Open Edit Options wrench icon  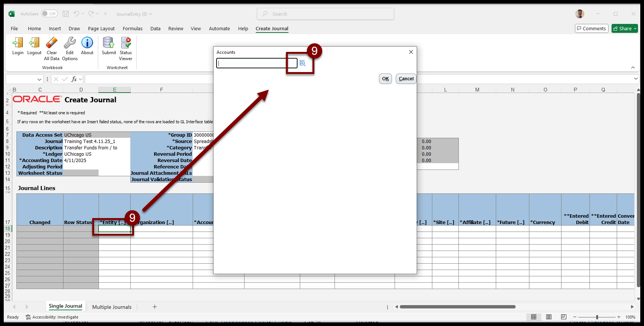click(70, 43)
